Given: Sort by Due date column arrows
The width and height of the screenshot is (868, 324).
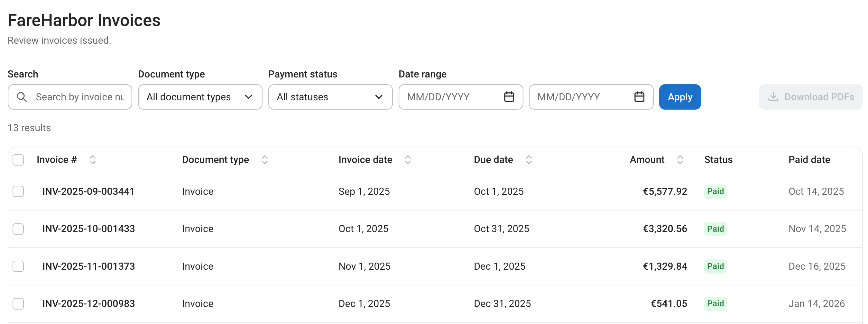Looking at the screenshot, I should [529, 160].
